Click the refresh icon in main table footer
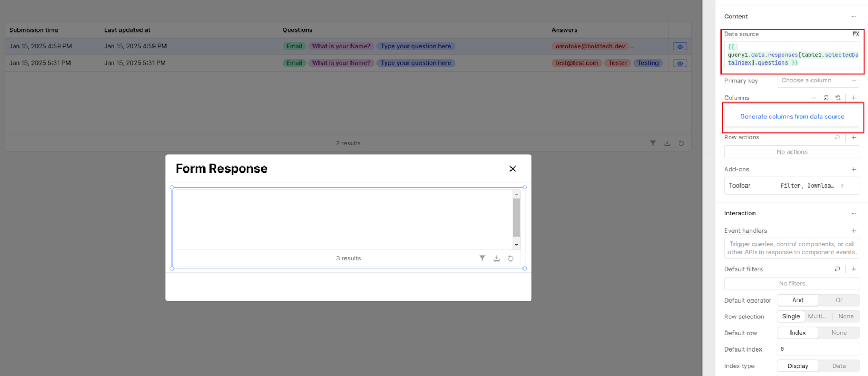 click(x=681, y=143)
